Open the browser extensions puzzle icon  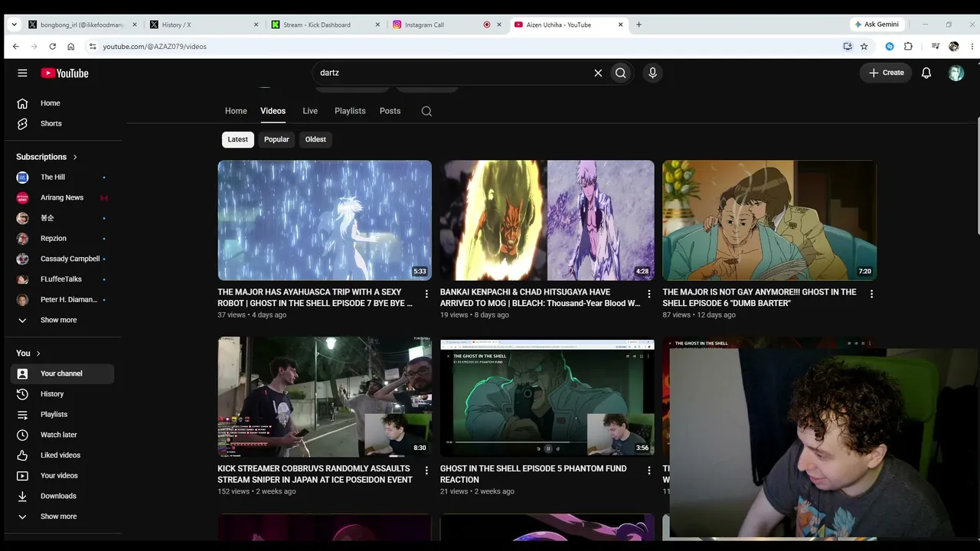908,47
